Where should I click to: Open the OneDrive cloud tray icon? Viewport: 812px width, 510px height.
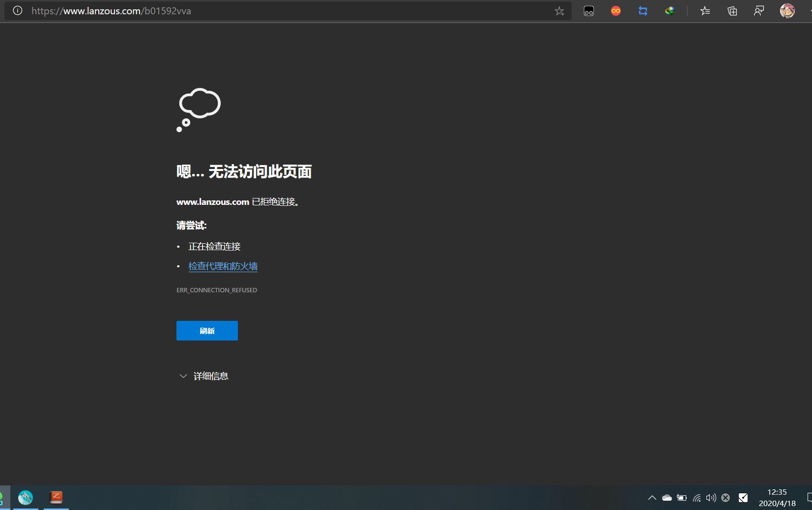(667, 498)
